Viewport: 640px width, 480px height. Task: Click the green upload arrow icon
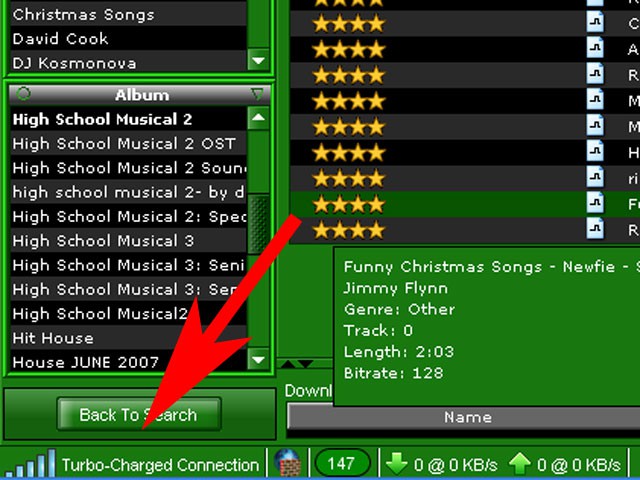tap(520, 463)
